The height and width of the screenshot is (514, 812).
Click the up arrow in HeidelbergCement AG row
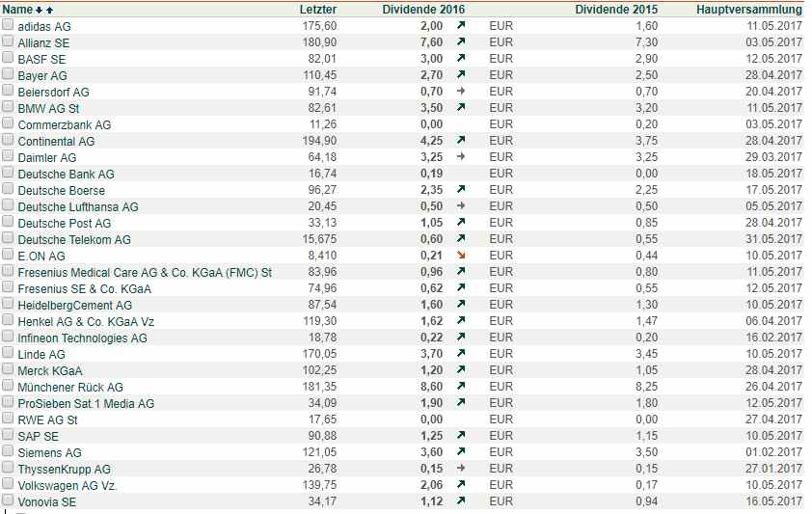pyautogui.click(x=461, y=305)
